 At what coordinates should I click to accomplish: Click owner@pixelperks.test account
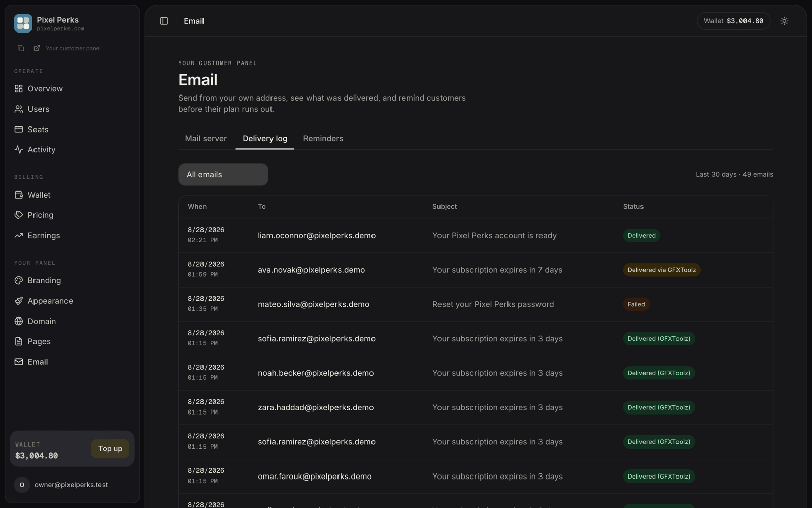click(x=72, y=485)
